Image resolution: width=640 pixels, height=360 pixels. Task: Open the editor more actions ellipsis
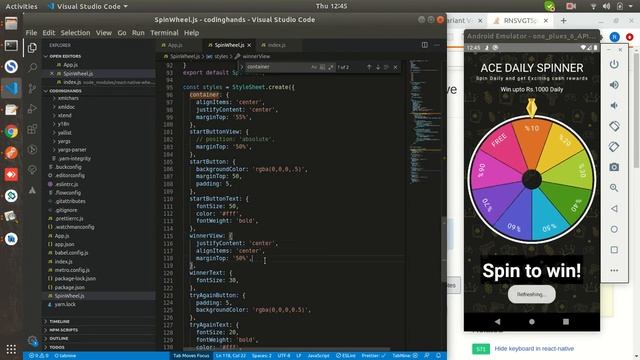click(x=437, y=45)
